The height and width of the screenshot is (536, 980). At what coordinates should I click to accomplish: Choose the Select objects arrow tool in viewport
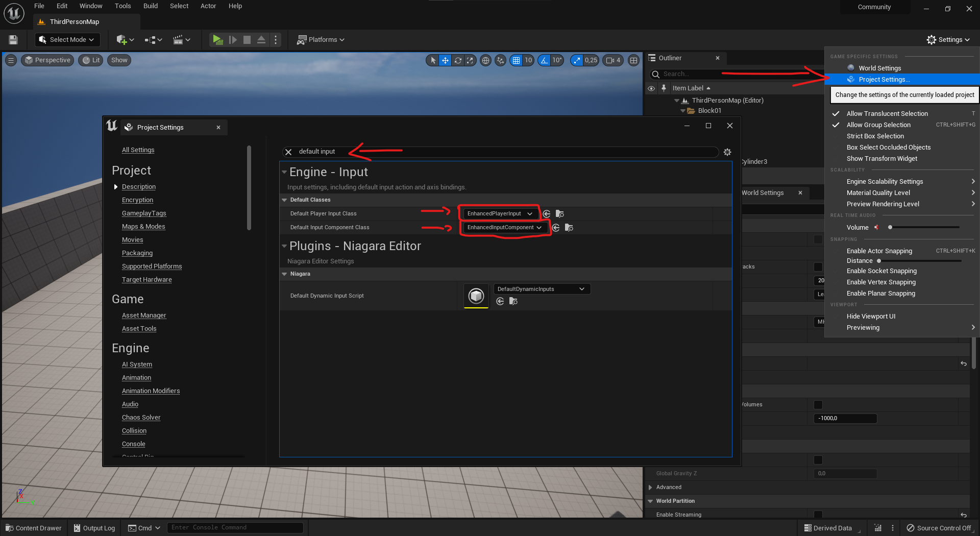[433, 60]
